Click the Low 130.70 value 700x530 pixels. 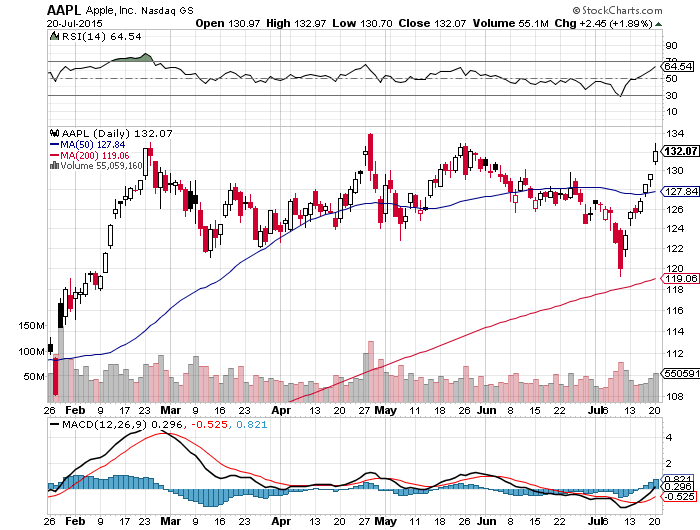[x=362, y=23]
